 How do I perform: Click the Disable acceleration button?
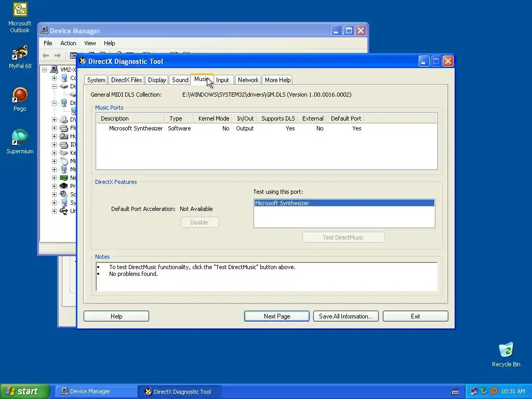click(199, 222)
